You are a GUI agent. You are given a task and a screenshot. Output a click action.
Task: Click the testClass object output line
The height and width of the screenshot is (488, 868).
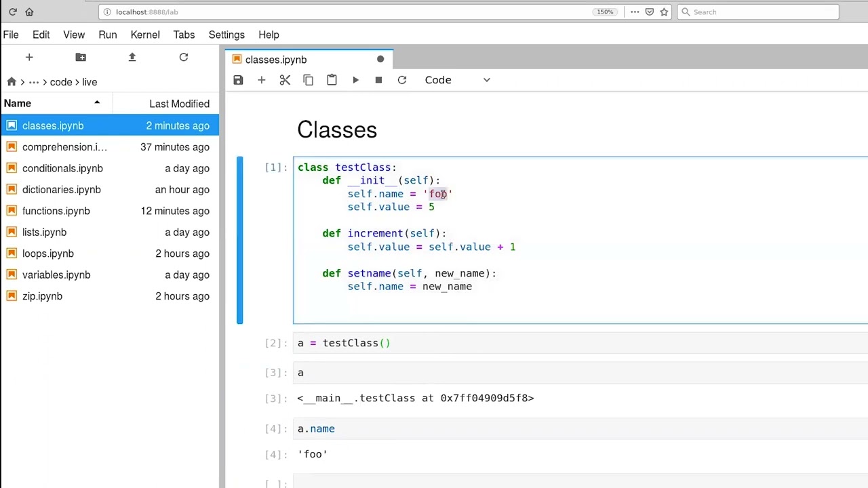[x=415, y=398]
